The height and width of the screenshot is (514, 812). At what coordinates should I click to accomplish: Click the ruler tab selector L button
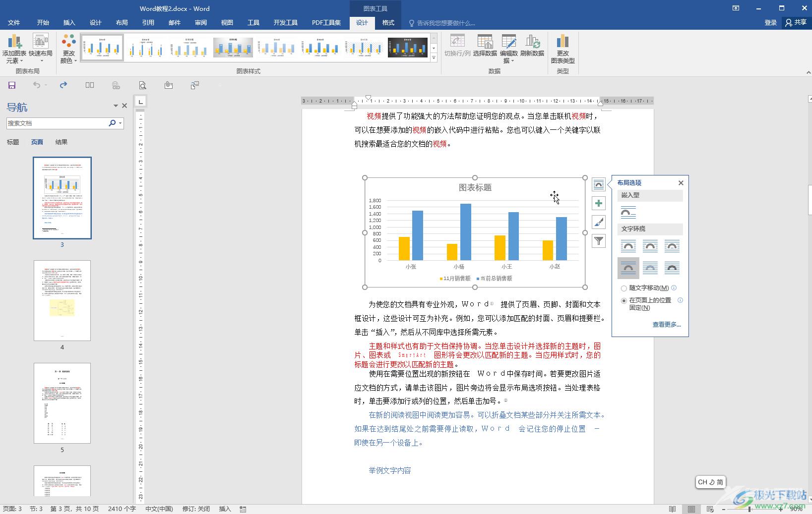tap(141, 102)
